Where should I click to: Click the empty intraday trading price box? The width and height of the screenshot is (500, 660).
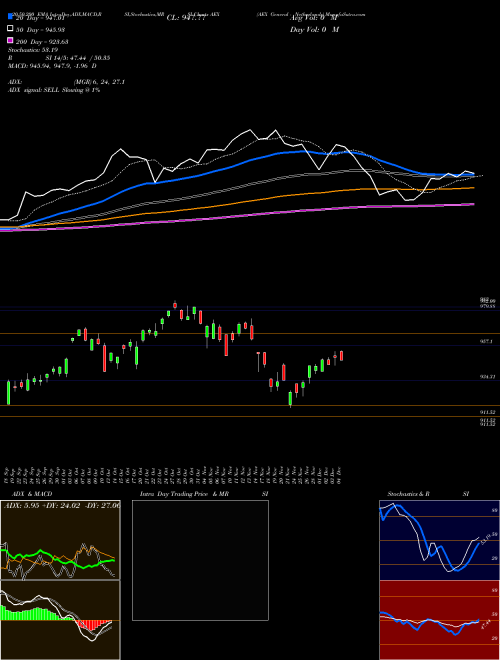200,560
